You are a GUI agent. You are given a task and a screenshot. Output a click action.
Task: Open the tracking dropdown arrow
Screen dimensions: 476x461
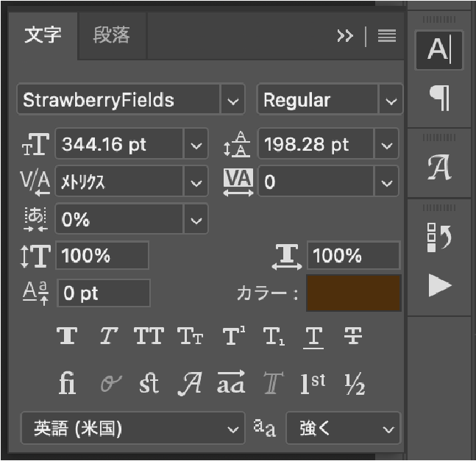coord(387,182)
